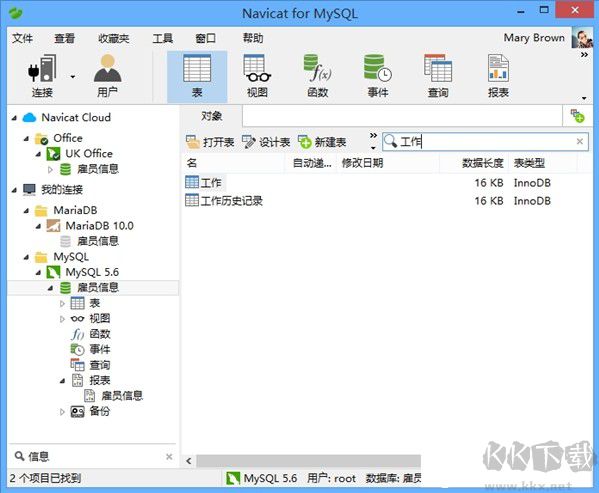Switch to the 对象 tab
Screen dimensions: 599x493
coord(211,116)
